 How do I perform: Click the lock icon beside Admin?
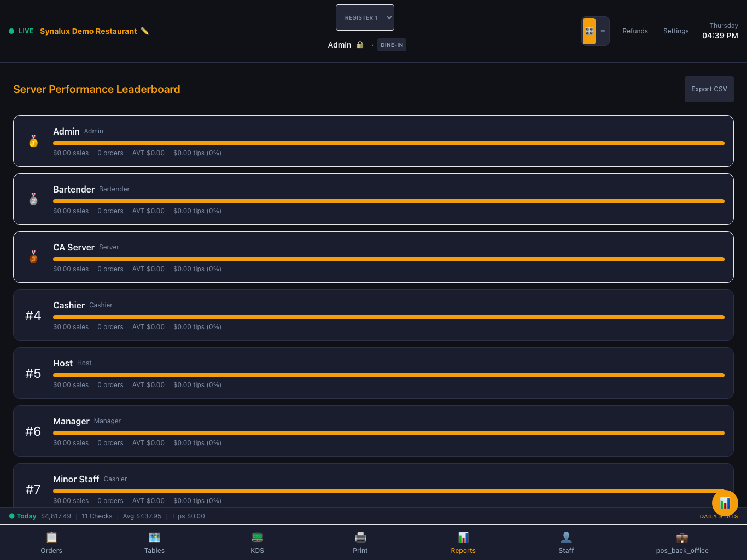pyautogui.click(x=360, y=45)
